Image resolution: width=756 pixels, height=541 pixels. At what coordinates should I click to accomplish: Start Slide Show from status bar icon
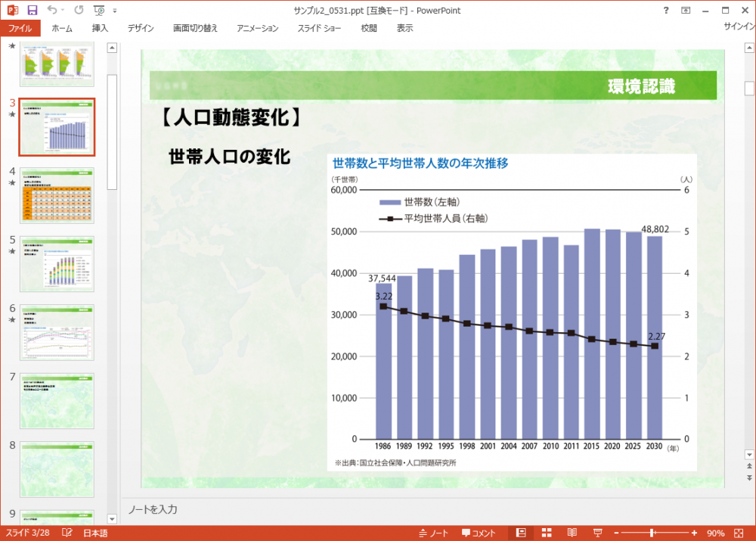click(598, 533)
